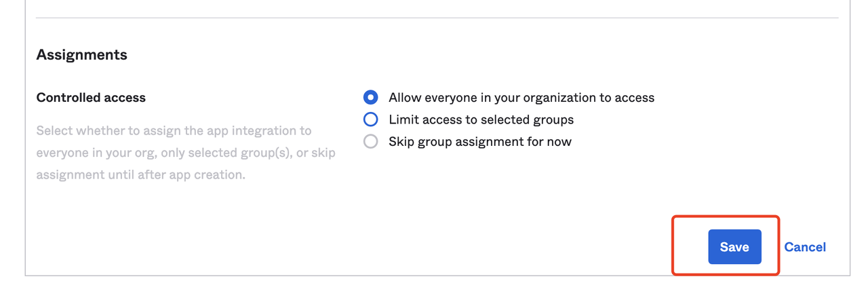Click the words "assignment for now" in the third option
This screenshot has width=868, height=300.
(526, 142)
